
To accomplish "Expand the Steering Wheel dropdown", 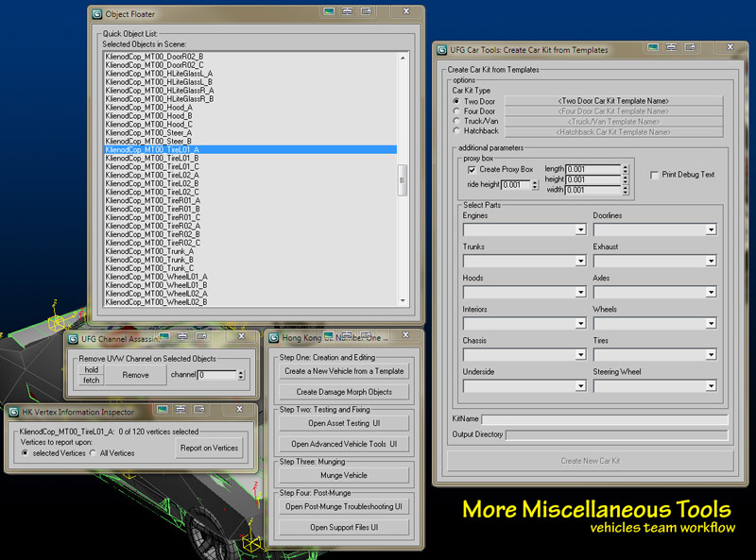I will (x=712, y=386).
